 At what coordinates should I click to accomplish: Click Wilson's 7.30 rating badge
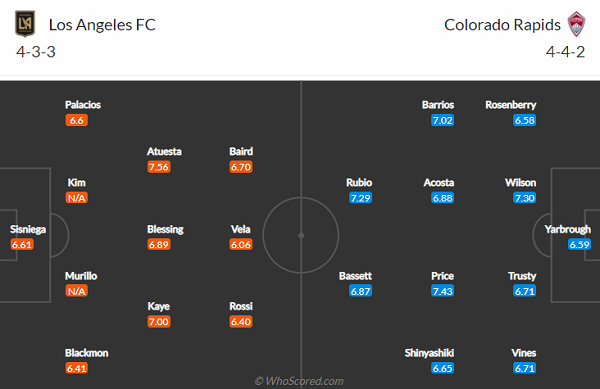point(525,198)
